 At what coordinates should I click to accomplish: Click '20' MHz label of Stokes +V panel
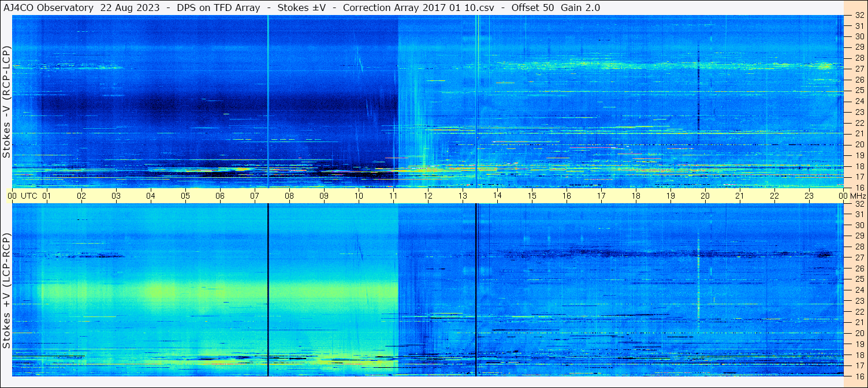click(x=859, y=333)
